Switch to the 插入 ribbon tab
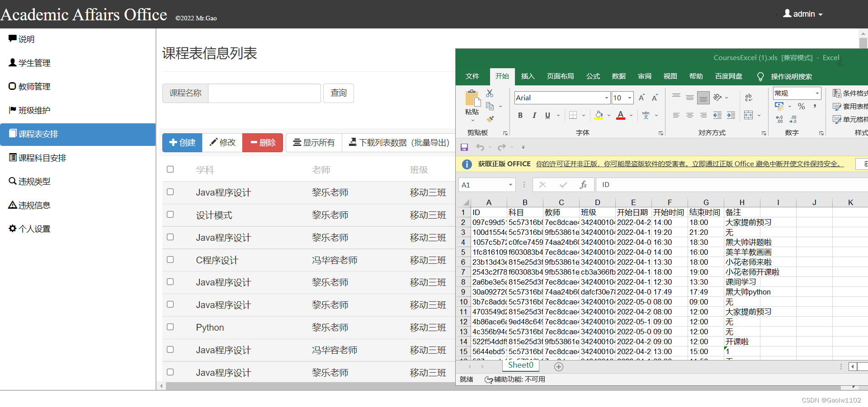The image size is (868, 407). [528, 76]
